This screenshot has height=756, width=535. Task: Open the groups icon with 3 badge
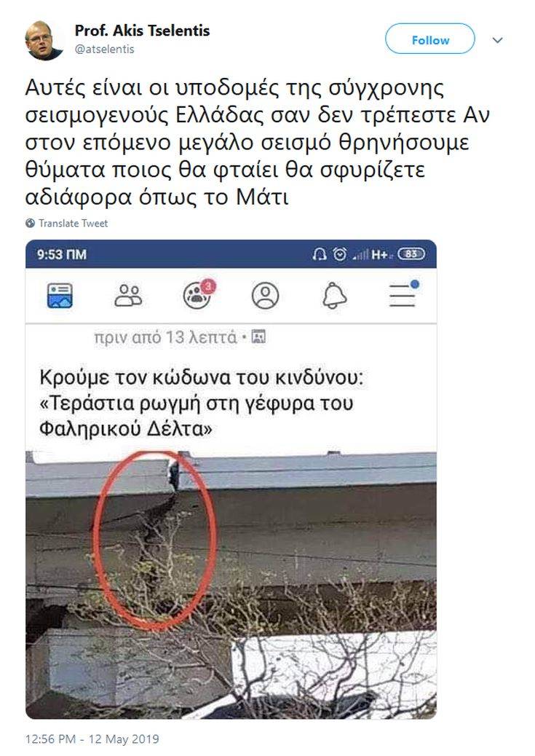(x=199, y=294)
